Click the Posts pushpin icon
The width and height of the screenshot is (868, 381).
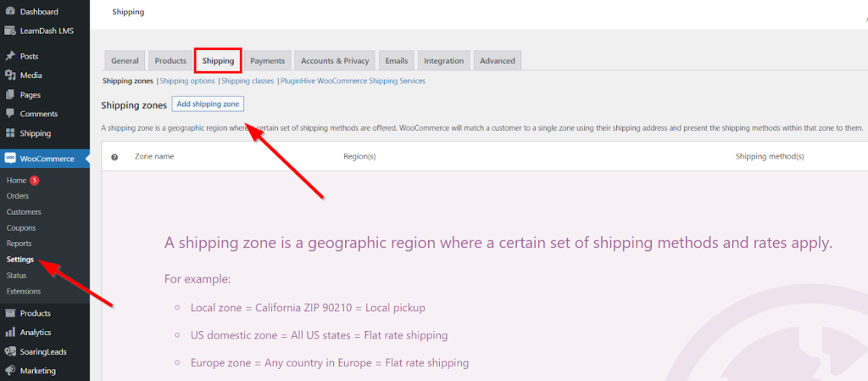click(10, 56)
